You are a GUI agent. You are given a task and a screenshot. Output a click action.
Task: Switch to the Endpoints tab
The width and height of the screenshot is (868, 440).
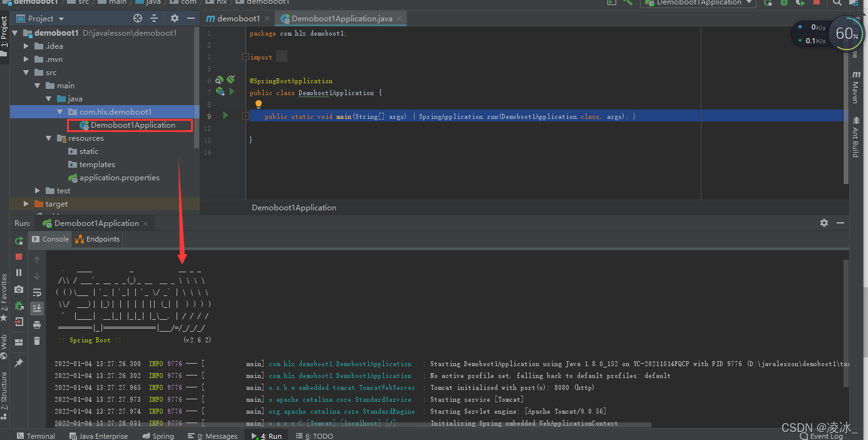pyautogui.click(x=97, y=238)
